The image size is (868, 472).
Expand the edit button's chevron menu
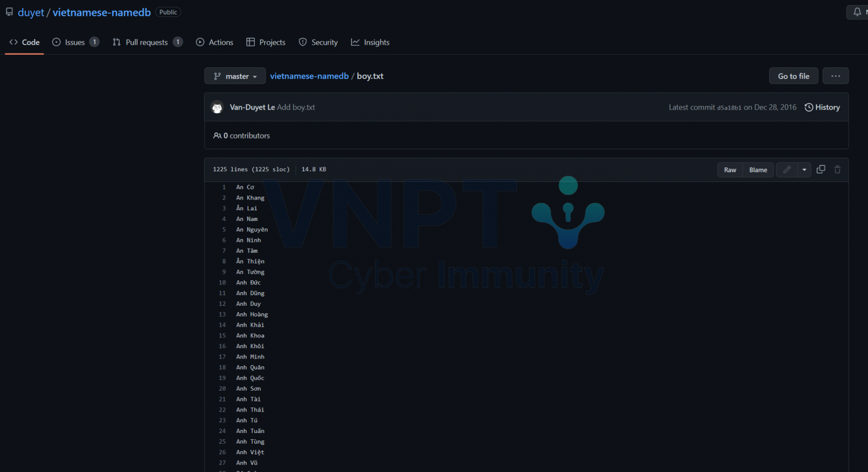(x=804, y=170)
